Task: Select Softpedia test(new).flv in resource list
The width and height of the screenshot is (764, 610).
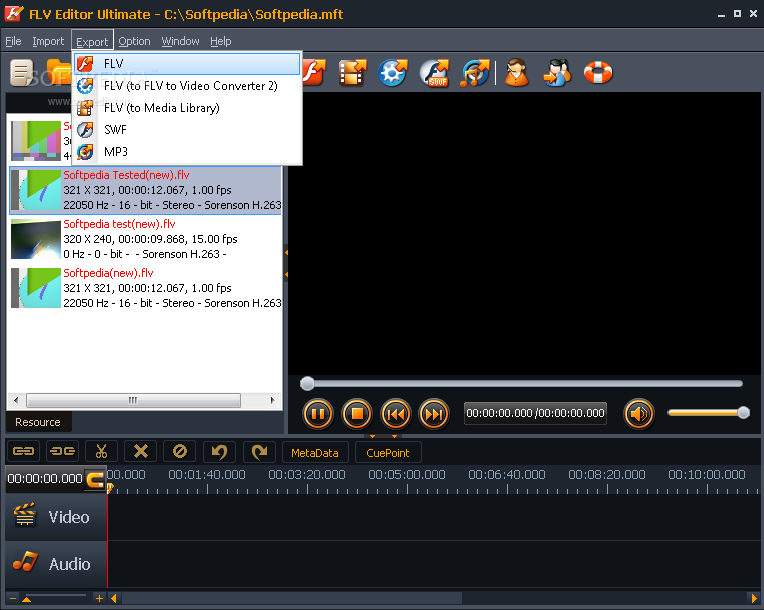Action: [145, 239]
